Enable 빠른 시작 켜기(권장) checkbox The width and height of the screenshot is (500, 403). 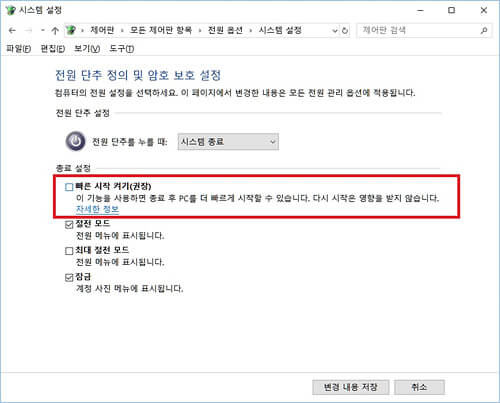click(x=69, y=187)
